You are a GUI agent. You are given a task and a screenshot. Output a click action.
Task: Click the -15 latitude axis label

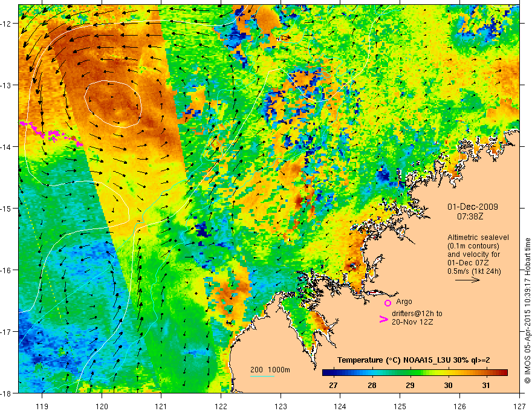[x=7, y=209]
